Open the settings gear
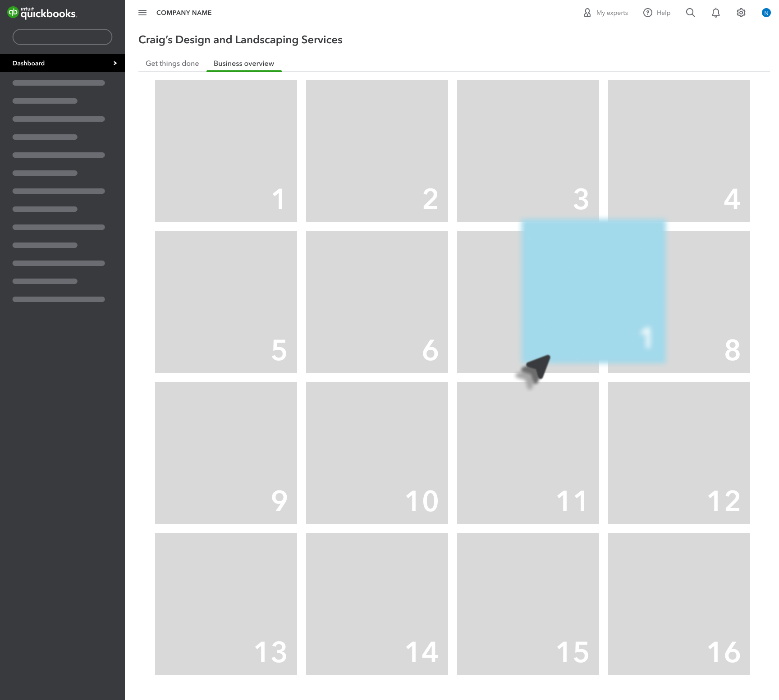779x700 pixels. pyautogui.click(x=741, y=13)
